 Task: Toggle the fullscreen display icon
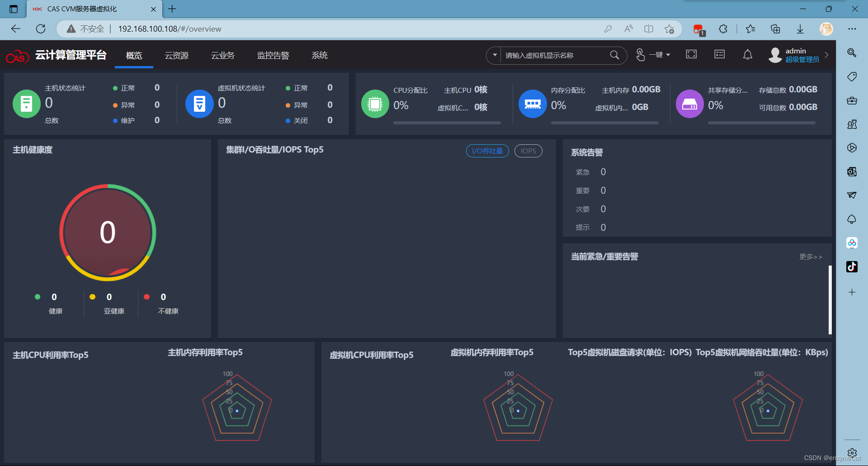coord(691,54)
